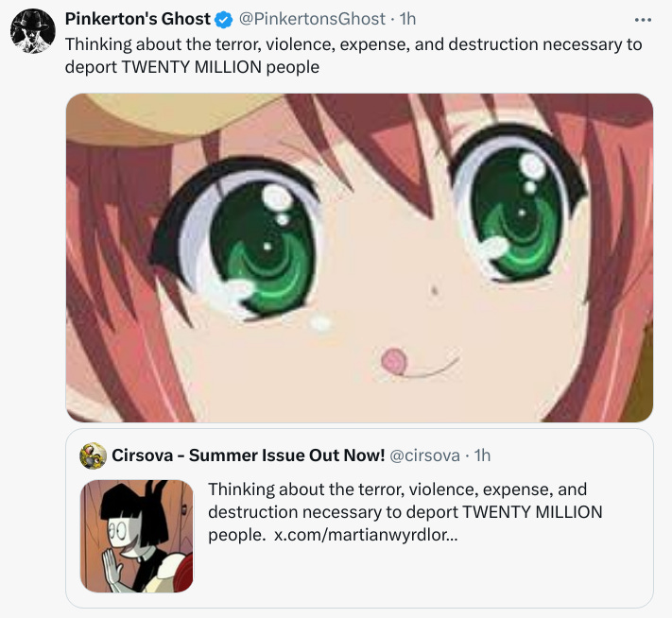
Task: Open Cirsova's small round profile avatar
Action: coord(93,455)
